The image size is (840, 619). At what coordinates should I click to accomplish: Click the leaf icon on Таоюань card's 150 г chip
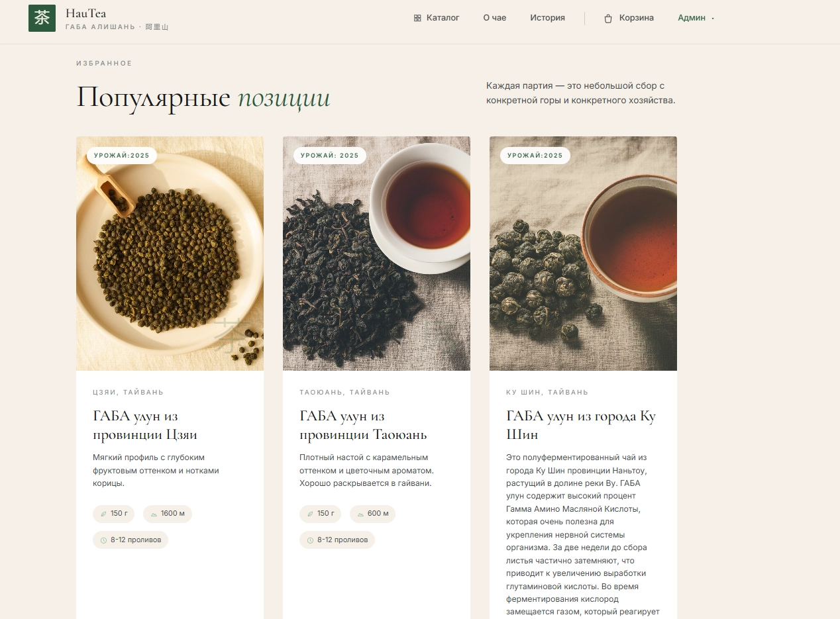tap(310, 514)
